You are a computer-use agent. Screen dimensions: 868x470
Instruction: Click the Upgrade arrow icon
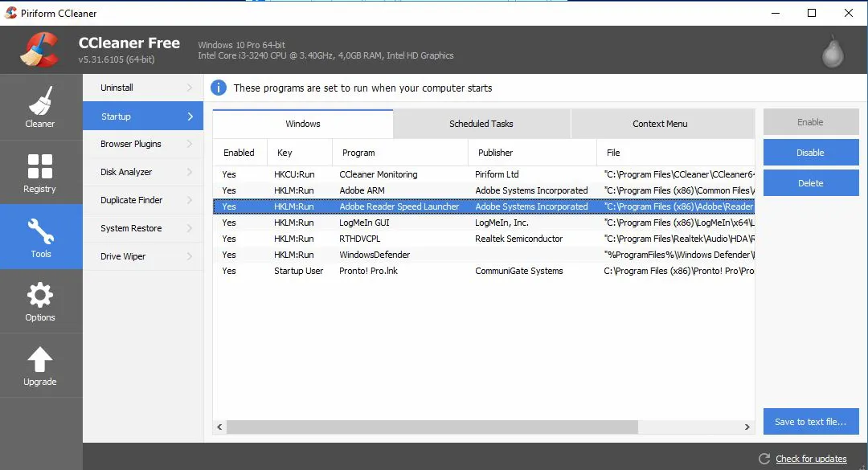pos(40,360)
